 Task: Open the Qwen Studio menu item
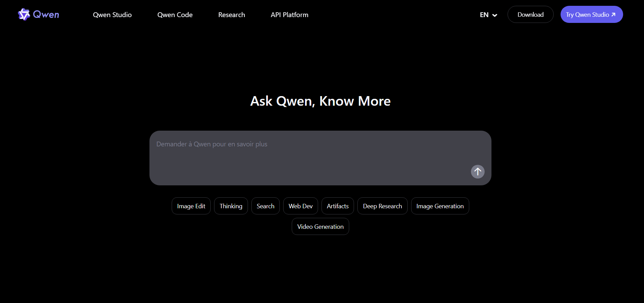click(112, 15)
